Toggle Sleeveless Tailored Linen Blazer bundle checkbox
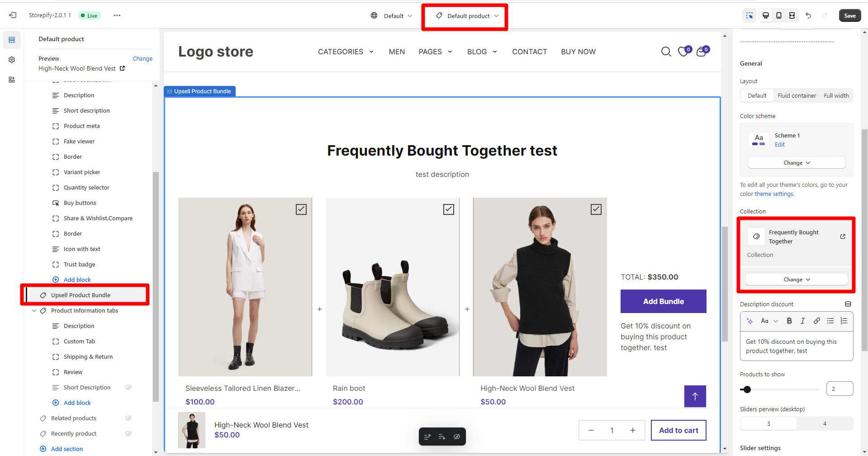The height and width of the screenshot is (456, 868). 301,209
